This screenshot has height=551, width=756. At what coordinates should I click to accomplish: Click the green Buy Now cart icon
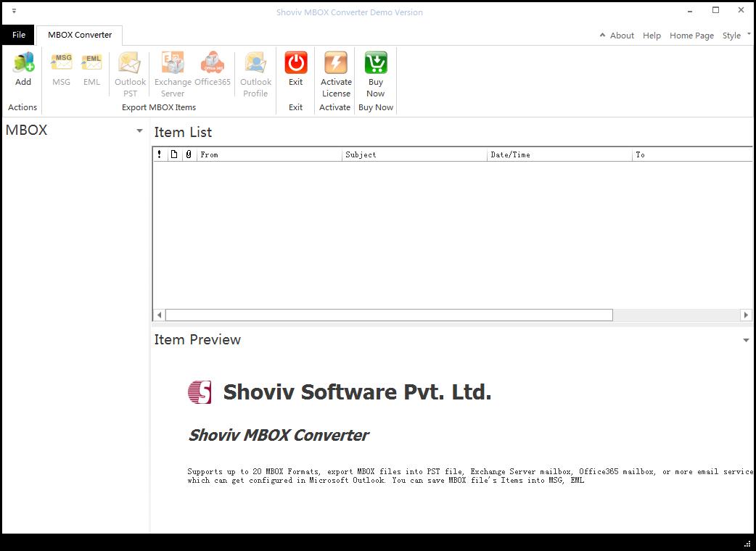[x=376, y=63]
